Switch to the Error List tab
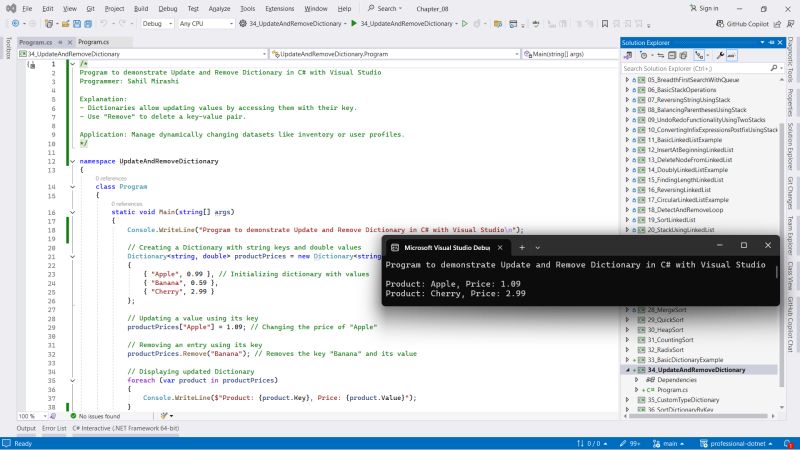Screen dimensions: 800x450 pyautogui.click(x=54, y=428)
